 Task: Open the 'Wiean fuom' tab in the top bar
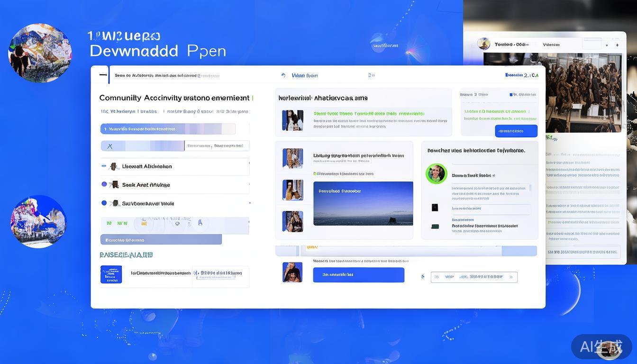tap(304, 75)
